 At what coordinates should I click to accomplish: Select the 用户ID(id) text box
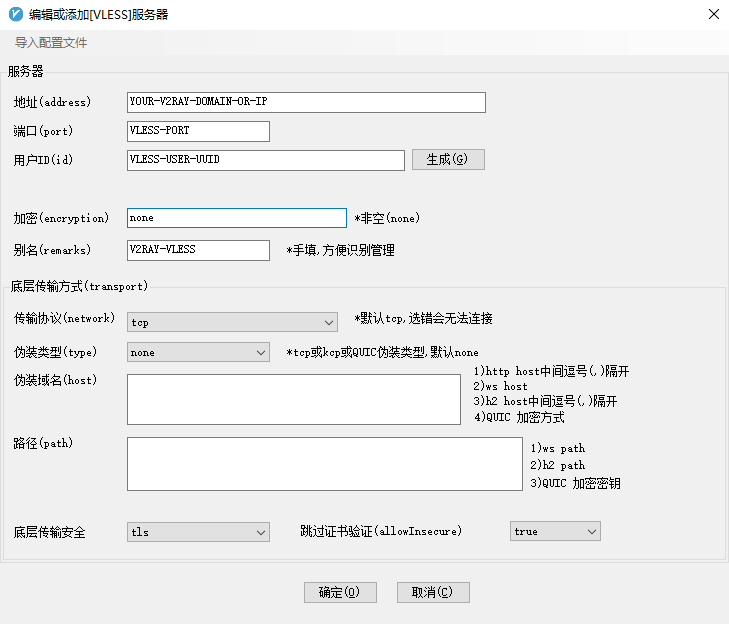pyautogui.click(x=265, y=160)
